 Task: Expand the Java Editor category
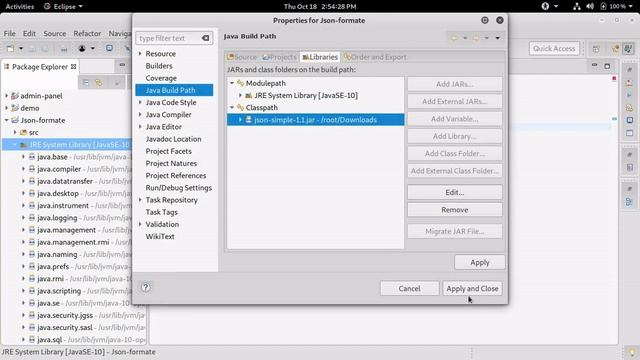(x=140, y=127)
